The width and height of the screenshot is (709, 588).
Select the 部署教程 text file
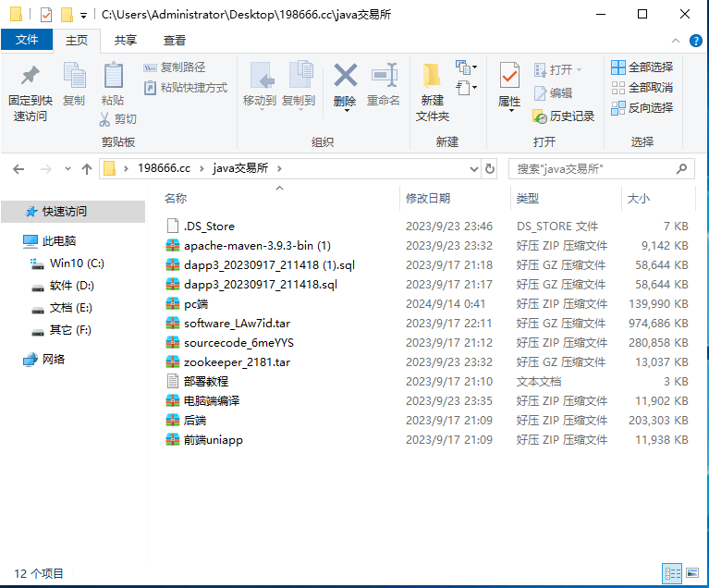tap(205, 381)
